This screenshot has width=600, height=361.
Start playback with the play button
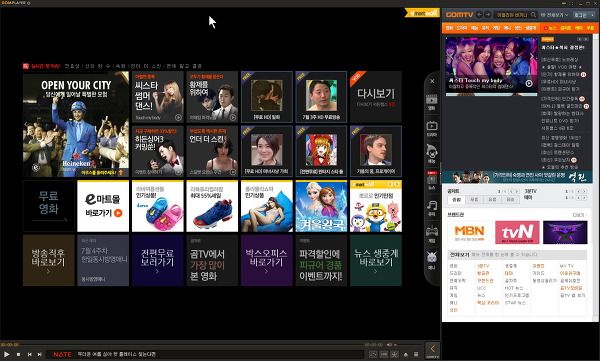click(x=7, y=354)
